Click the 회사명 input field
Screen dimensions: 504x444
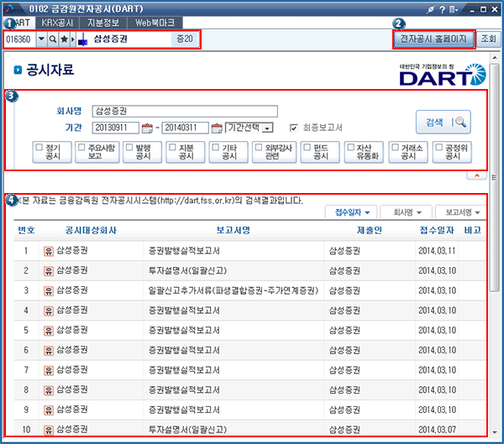pos(185,111)
